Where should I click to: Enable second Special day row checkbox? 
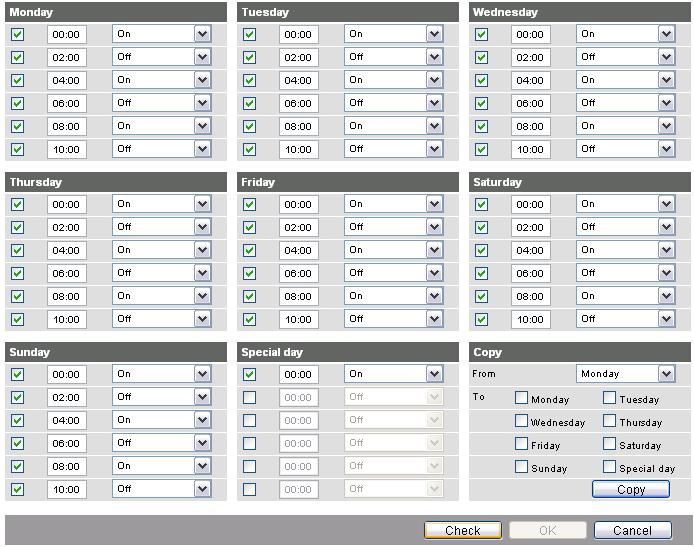click(249, 397)
